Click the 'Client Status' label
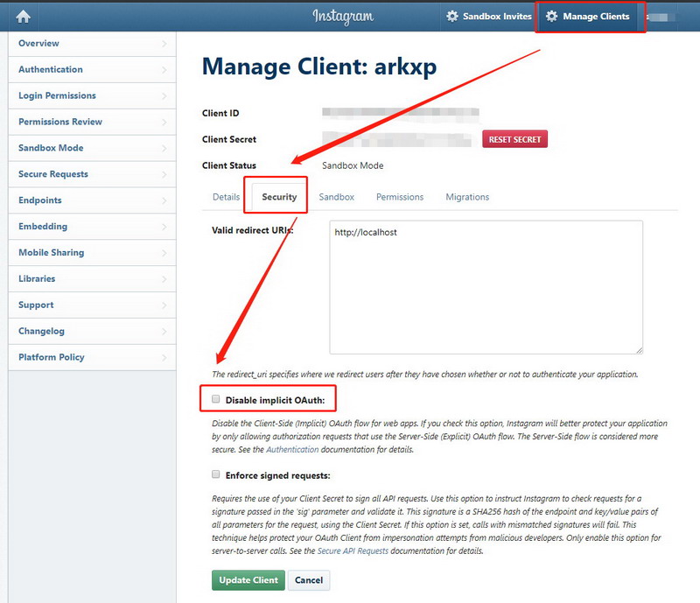Viewport: 700px width, 603px height. [229, 165]
